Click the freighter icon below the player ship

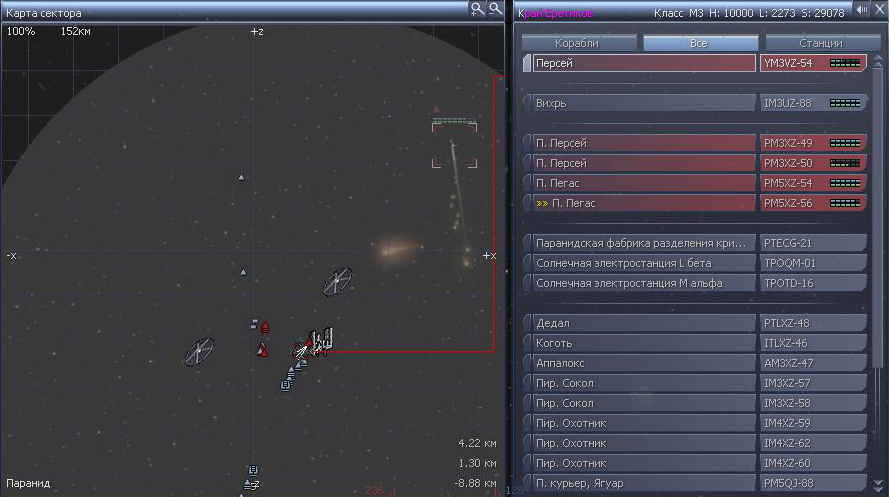285,385
